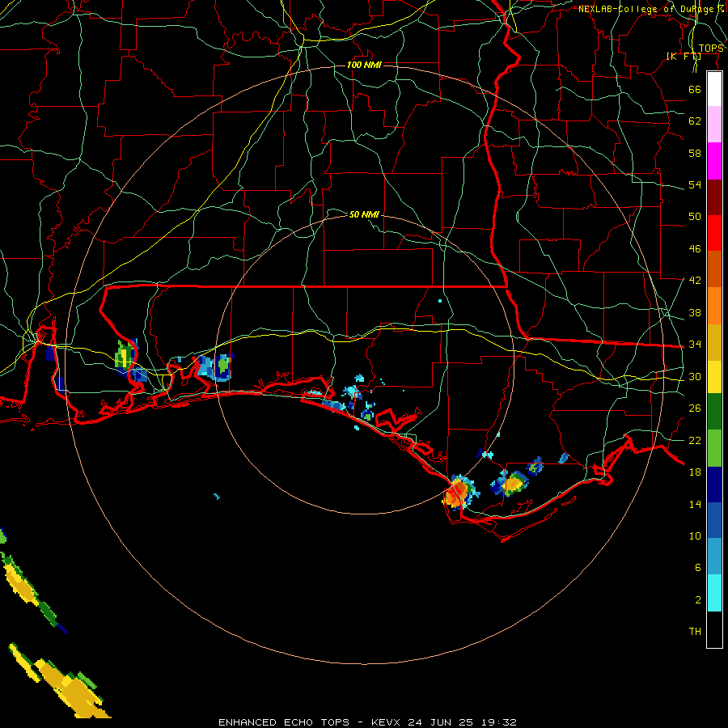Click the '46' legend value
Viewport: 728px width, 728px height.
695,249
